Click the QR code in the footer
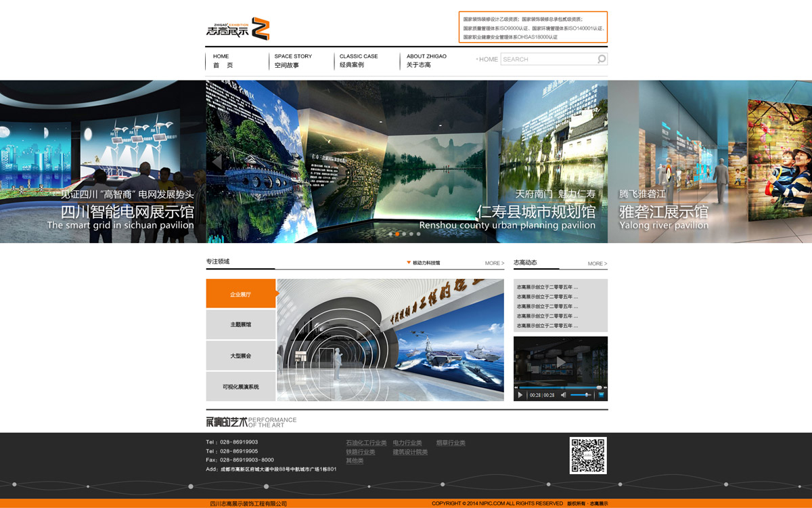This screenshot has width=812, height=508. click(x=587, y=455)
